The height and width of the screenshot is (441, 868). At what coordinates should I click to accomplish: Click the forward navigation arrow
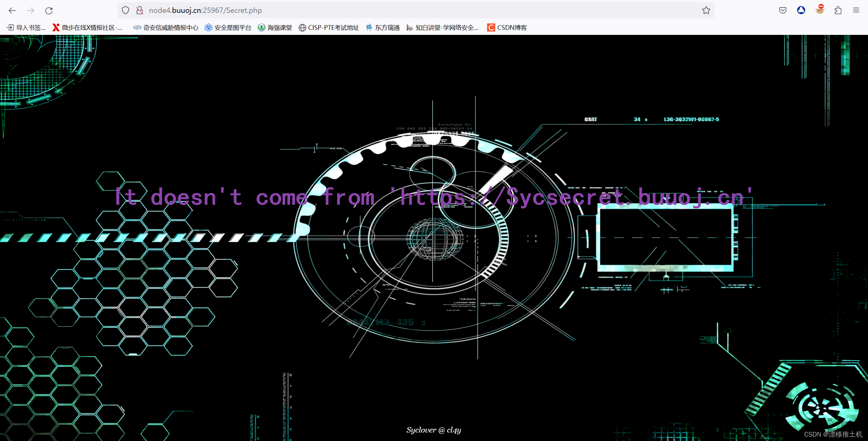31,11
